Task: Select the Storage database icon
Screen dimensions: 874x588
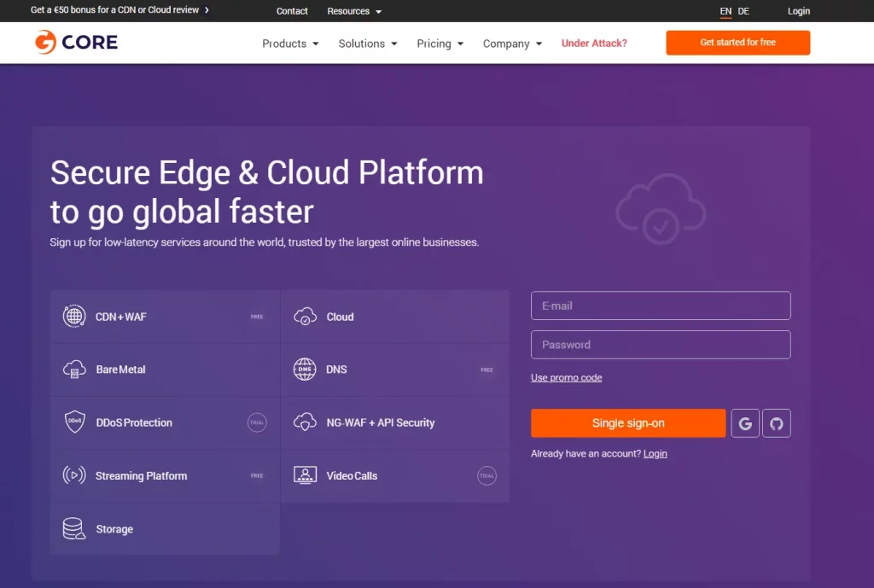Action: [x=74, y=529]
